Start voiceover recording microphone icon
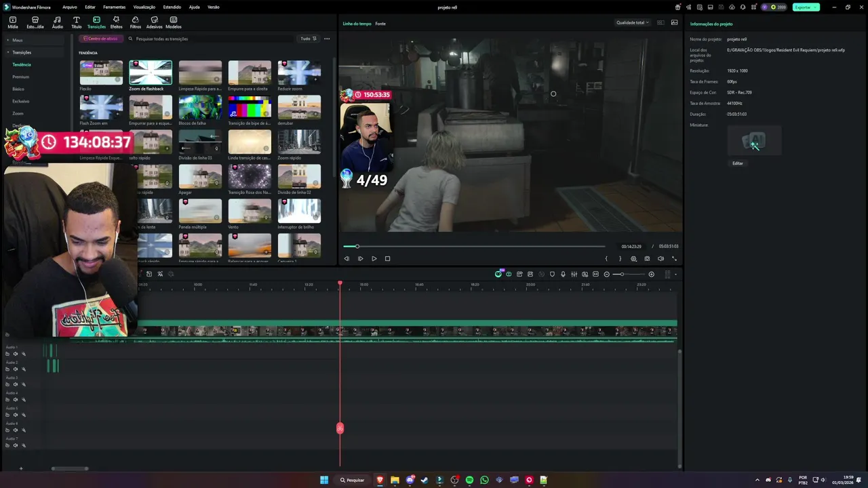This screenshot has width=868, height=488. pos(563,274)
